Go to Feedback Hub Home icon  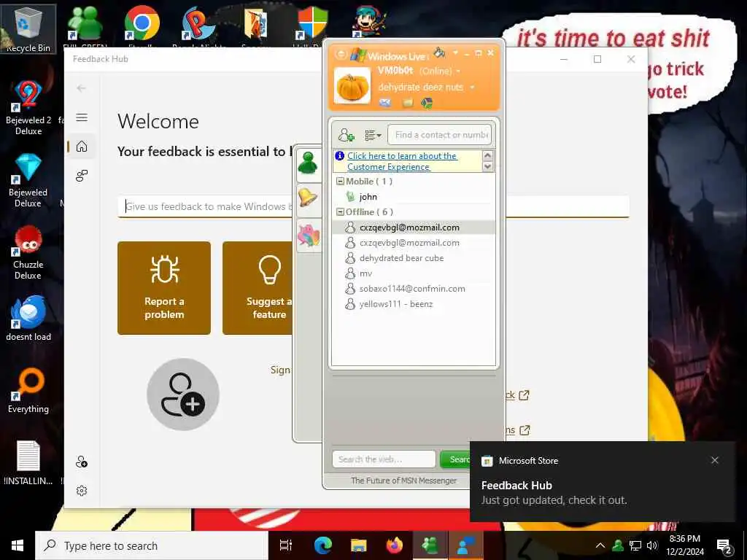pyautogui.click(x=82, y=146)
